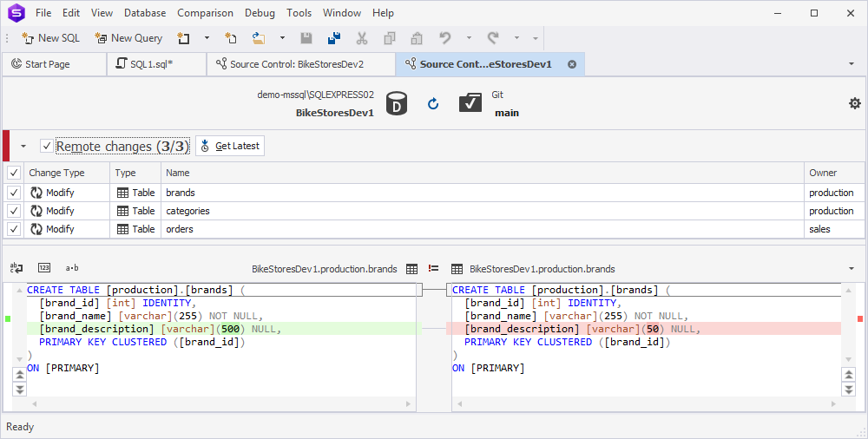Open the Database menu

coord(145,13)
